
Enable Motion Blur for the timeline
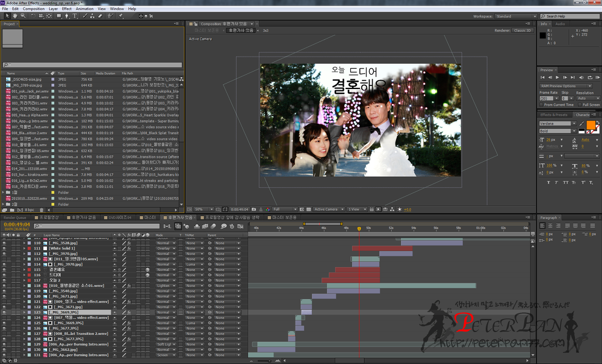click(214, 225)
